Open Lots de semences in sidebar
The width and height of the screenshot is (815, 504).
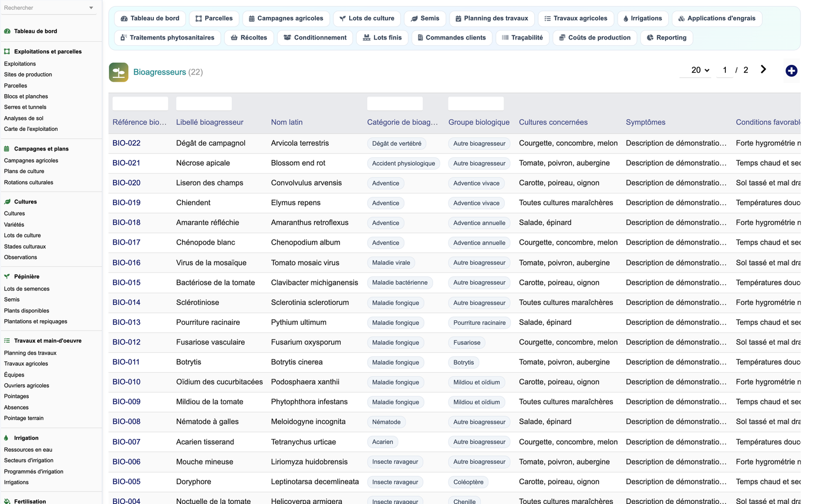pos(27,289)
